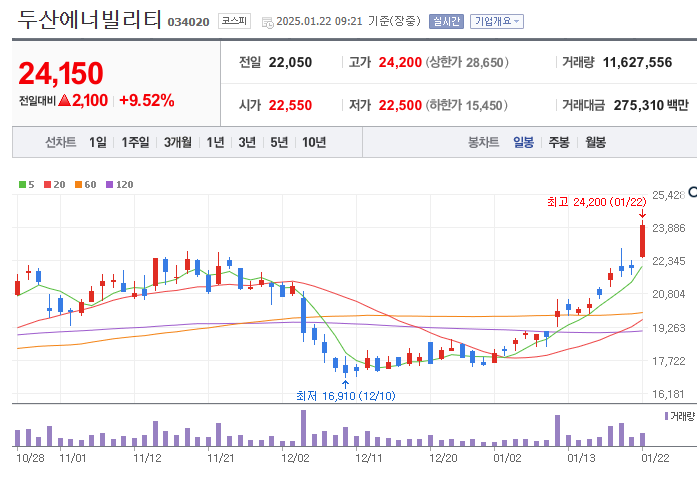This screenshot has width=697, height=478.
Task: Click the red up-triangle change indicator
Action: click(64, 100)
